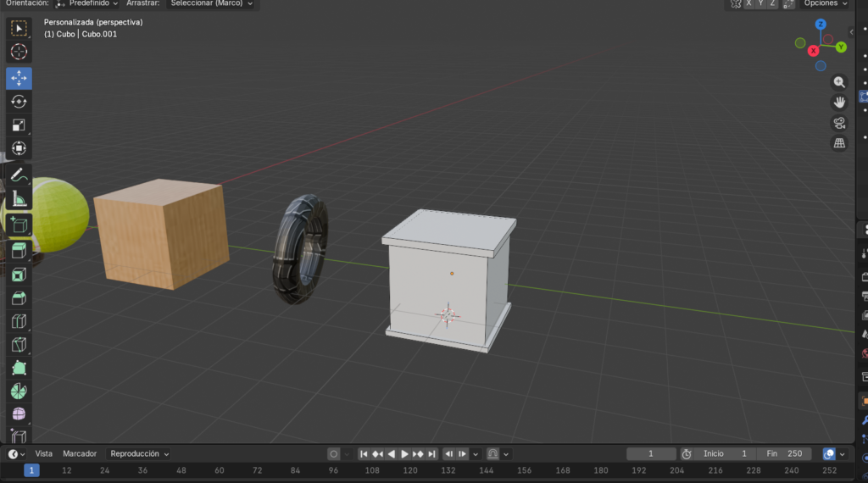868x483 pixels.
Task: Switch perspective/orthographic with the grid button
Action: [839, 143]
